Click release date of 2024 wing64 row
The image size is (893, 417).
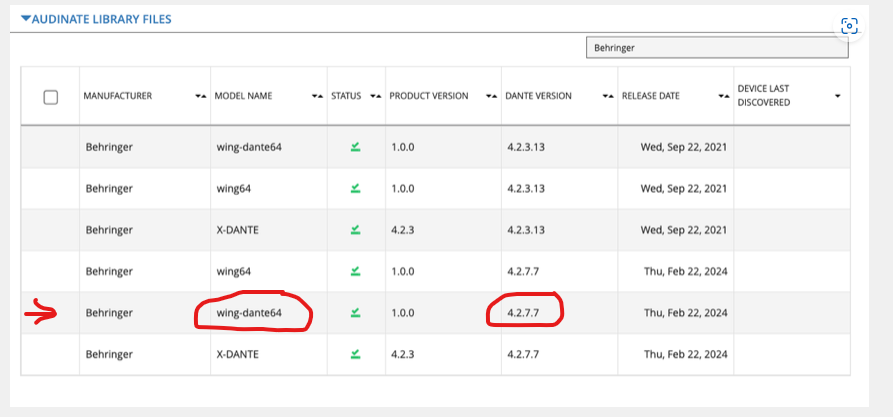(x=686, y=271)
